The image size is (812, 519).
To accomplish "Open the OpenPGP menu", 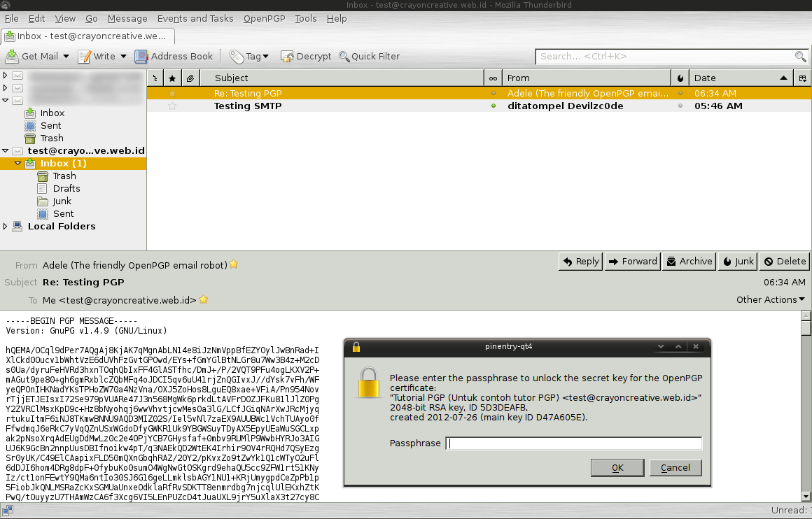I will click(264, 19).
